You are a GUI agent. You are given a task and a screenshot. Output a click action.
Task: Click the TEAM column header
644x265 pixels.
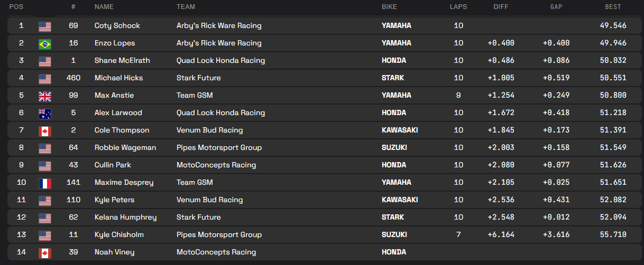(x=186, y=7)
